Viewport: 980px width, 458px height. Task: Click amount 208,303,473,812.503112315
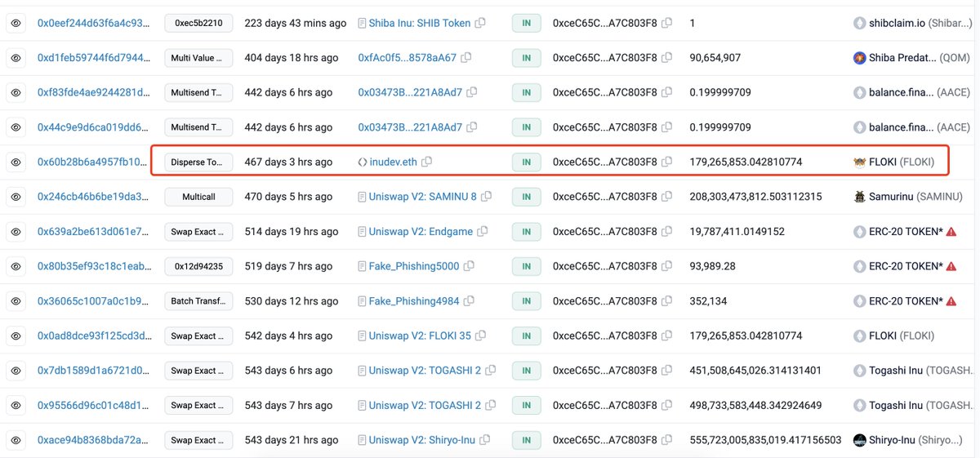pyautogui.click(x=756, y=197)
